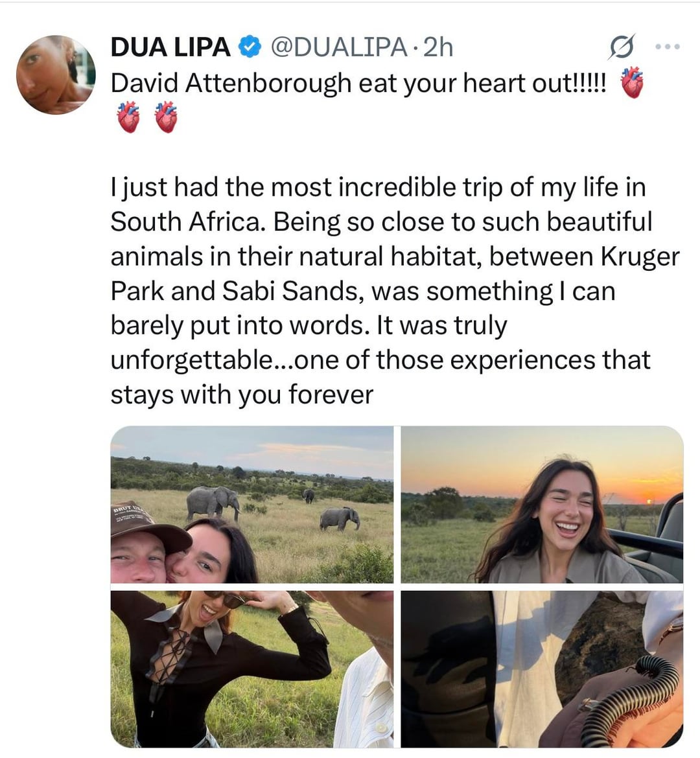Screen dimensions: 700x758
Task: Open the photo with elephants in grassland
Action: (x=251, y=505)
